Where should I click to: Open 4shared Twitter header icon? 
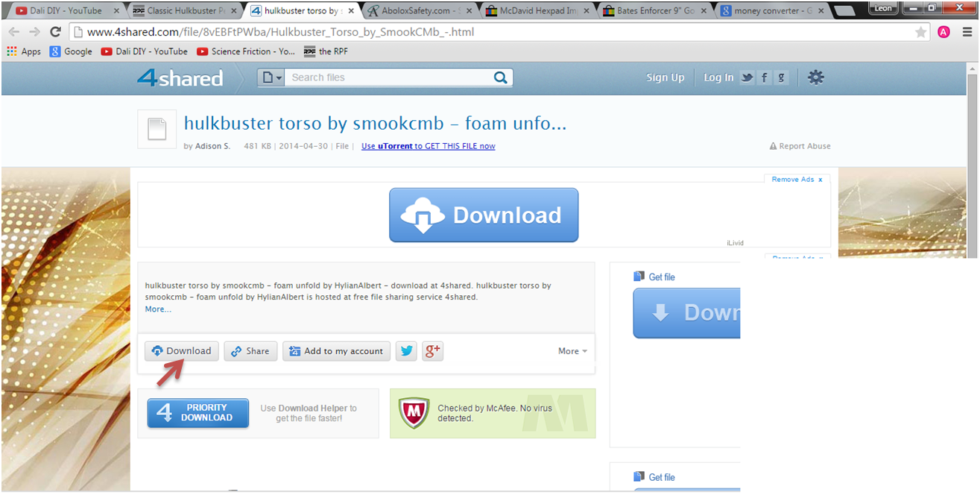[747, 78]
